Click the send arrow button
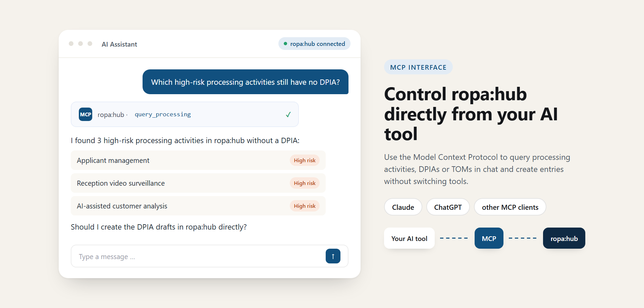 pos(333,256)
